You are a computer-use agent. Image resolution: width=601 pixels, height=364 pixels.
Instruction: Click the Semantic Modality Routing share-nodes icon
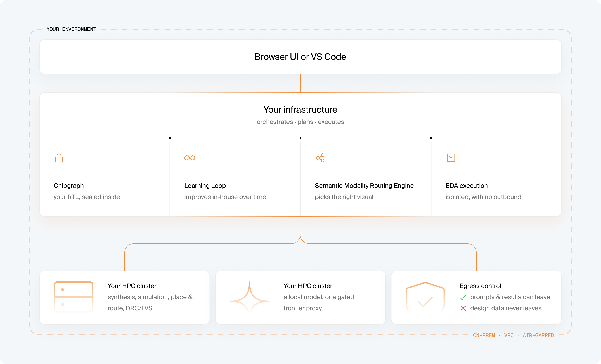(320, 158)
